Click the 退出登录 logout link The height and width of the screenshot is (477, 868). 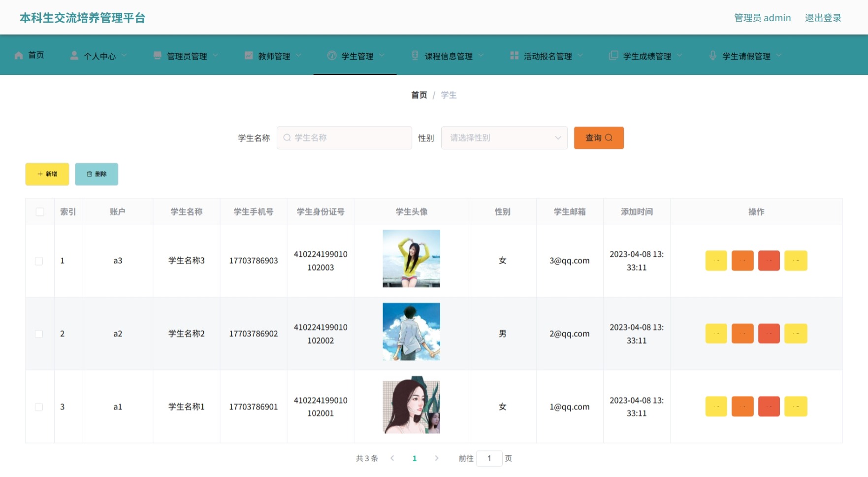pyautogui.click(x=823, y=18)
